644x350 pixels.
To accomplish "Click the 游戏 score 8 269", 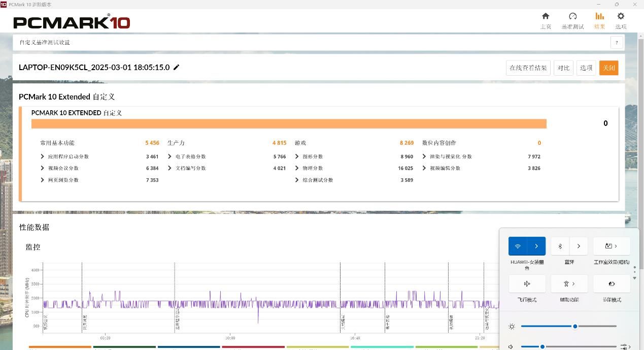I will click(406, 143).
